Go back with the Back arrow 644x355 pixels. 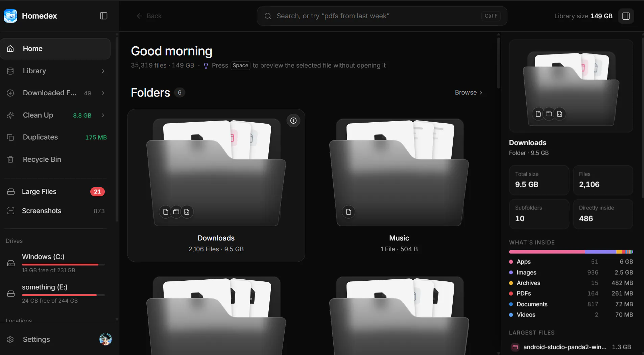149,16
